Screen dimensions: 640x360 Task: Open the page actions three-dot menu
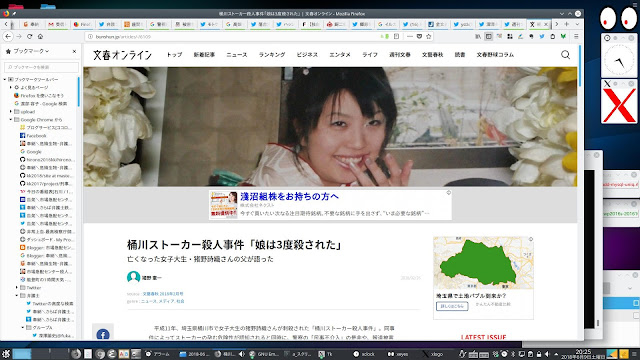click(x=410, y=36)
